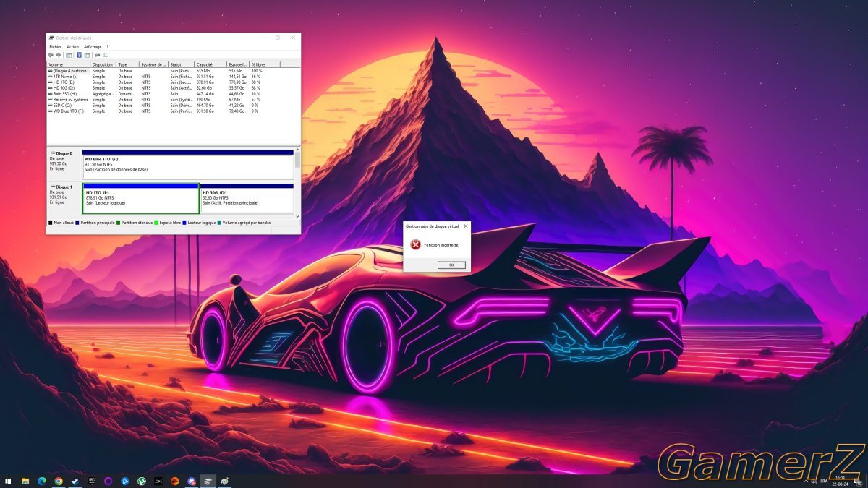Click the Back arrow in Disk Management toolbar
Screen dimensions: 868x488
(x=51, y=55)
